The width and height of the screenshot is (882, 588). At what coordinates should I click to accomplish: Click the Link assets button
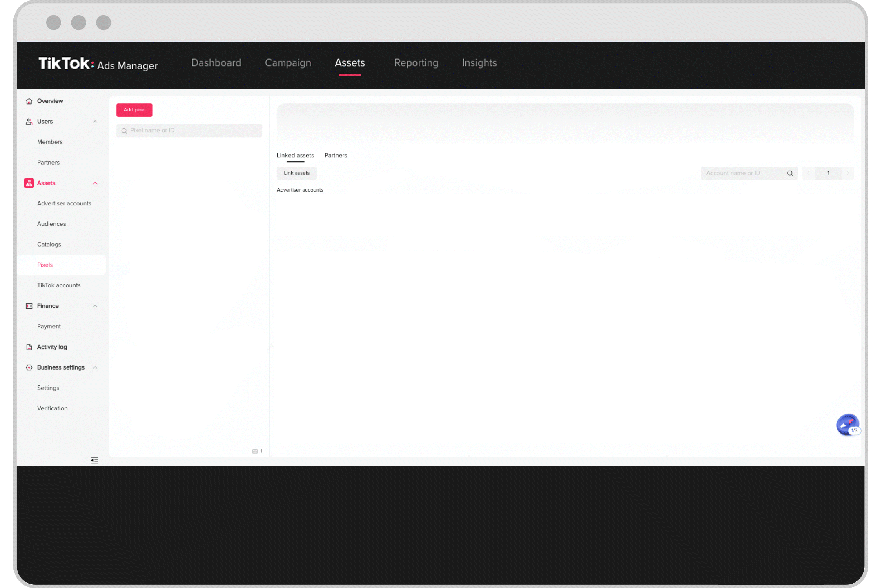pos(296,173)
